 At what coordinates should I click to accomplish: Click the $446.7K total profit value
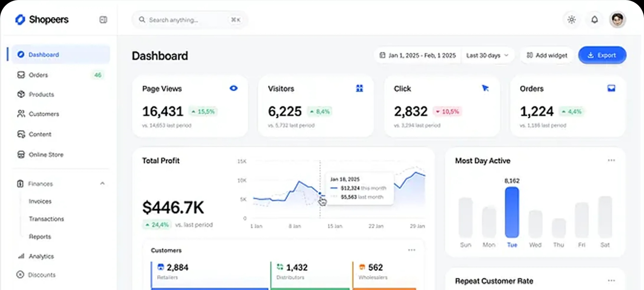tap(173, 207)
